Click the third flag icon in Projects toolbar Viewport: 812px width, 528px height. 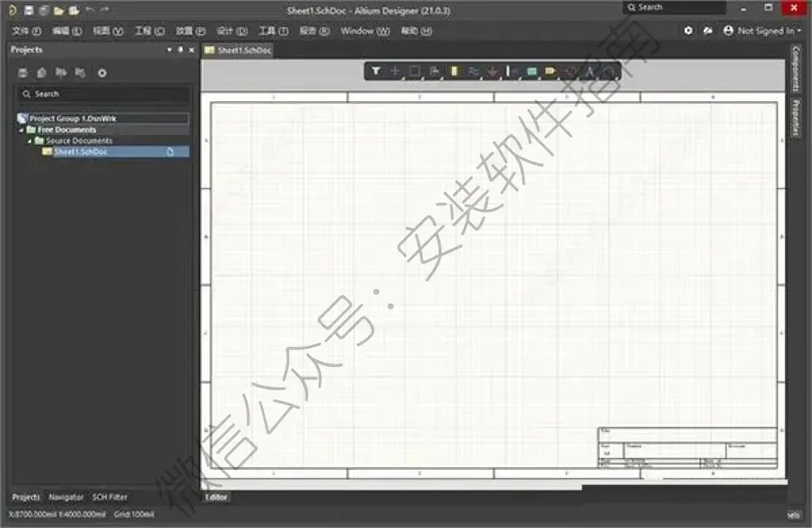pyautogui.click(x=61, y=73)
